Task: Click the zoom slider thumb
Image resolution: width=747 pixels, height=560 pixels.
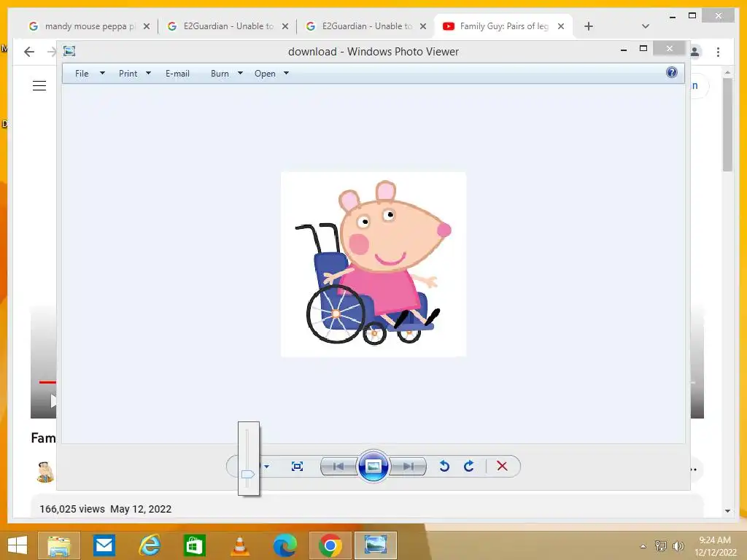Action: point(248,474)
